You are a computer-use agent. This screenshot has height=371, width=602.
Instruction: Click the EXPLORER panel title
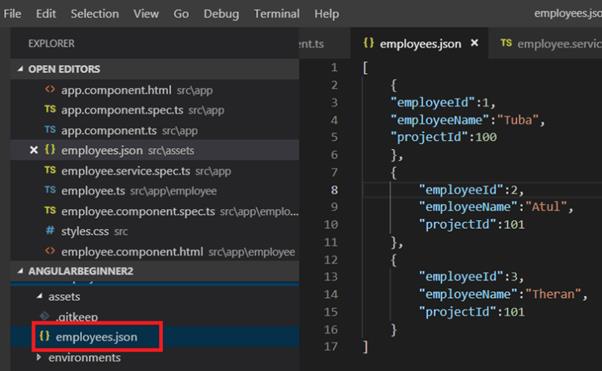click(x=51, y=44)
